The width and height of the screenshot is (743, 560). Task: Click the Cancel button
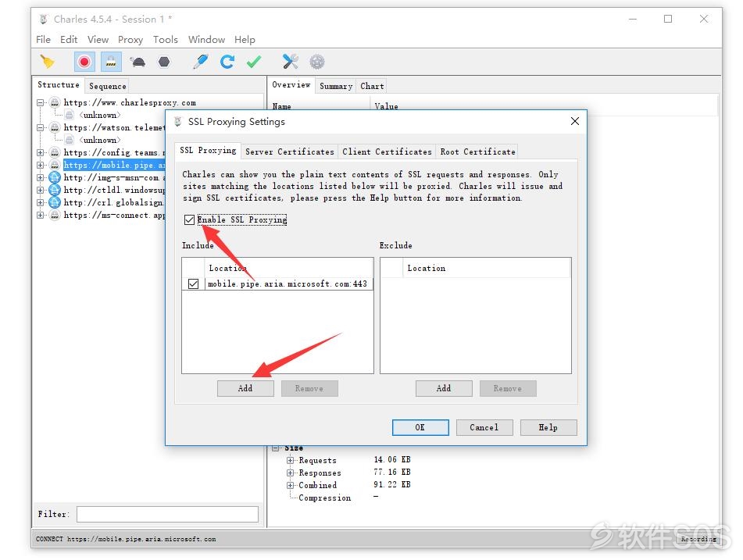(x=484, y=427)
